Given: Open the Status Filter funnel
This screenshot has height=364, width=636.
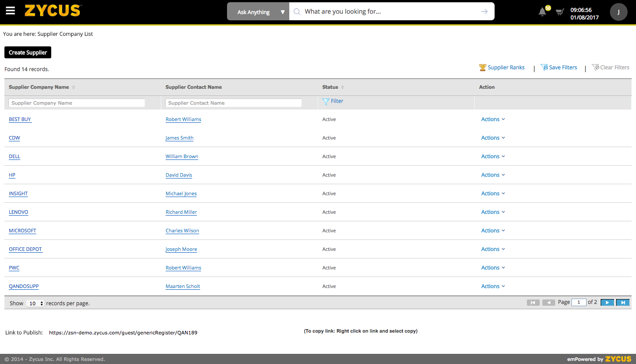Looking at the screenshot, I should [x=333, y=101].
